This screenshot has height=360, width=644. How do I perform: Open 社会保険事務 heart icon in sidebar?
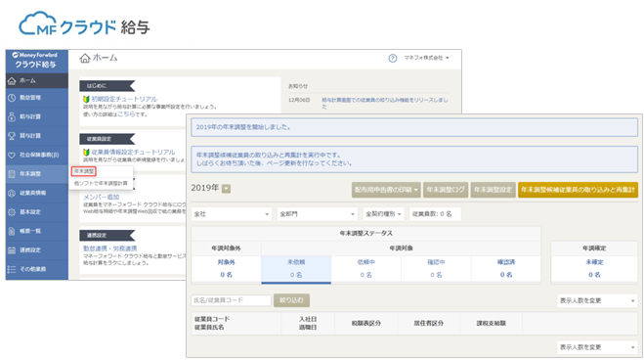click(x=12, y=155)
